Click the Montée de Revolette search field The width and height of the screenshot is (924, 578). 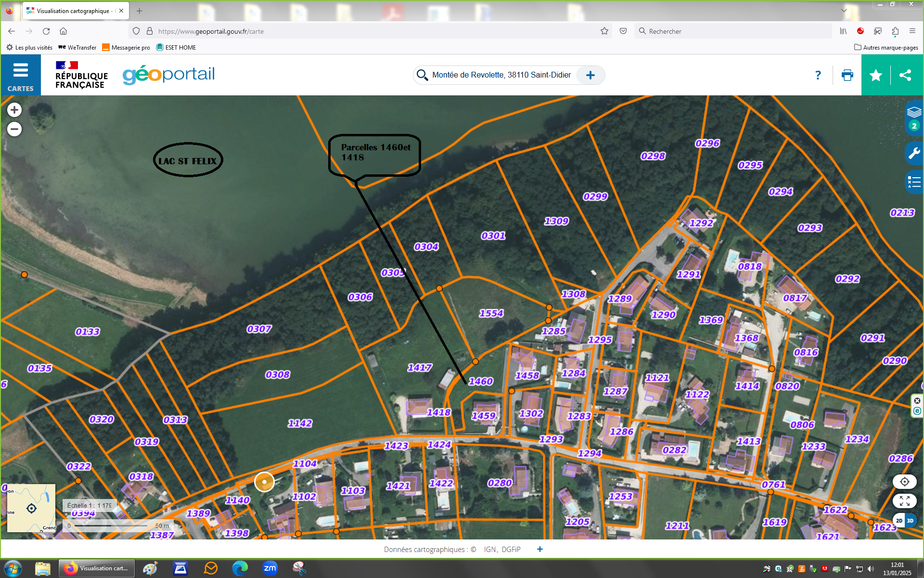501,75
